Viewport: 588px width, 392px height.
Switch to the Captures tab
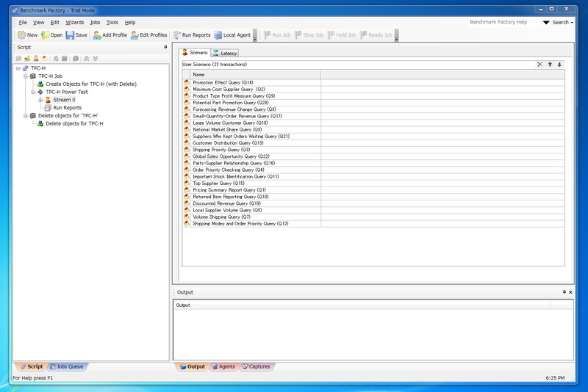click(256, 366)
